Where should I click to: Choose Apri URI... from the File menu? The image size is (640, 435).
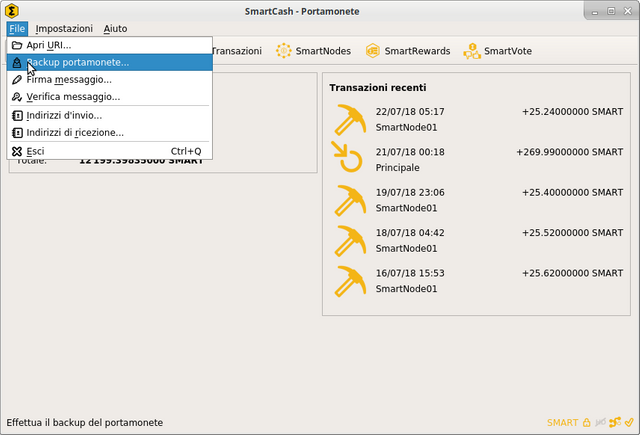[x=109, y=45]
